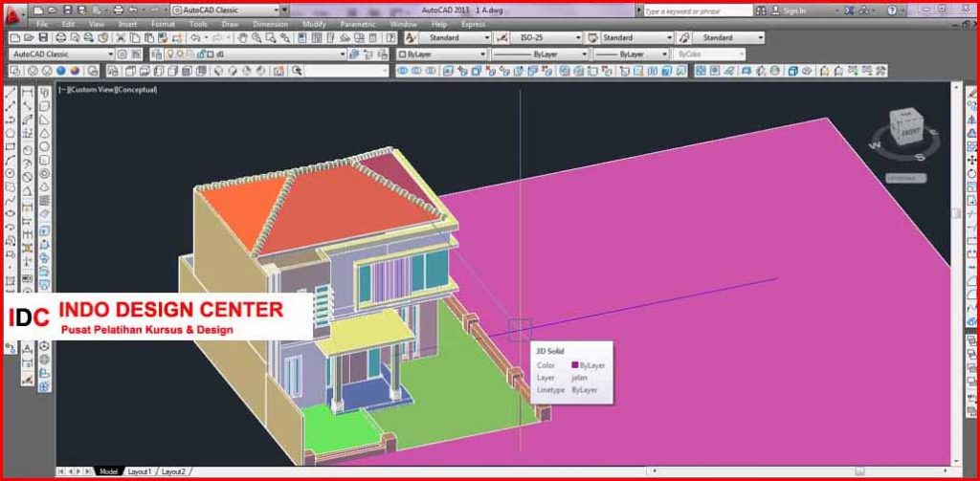Click the Plot printer icon in standard toolbar
Screen dimensions: 980x481
60,38
